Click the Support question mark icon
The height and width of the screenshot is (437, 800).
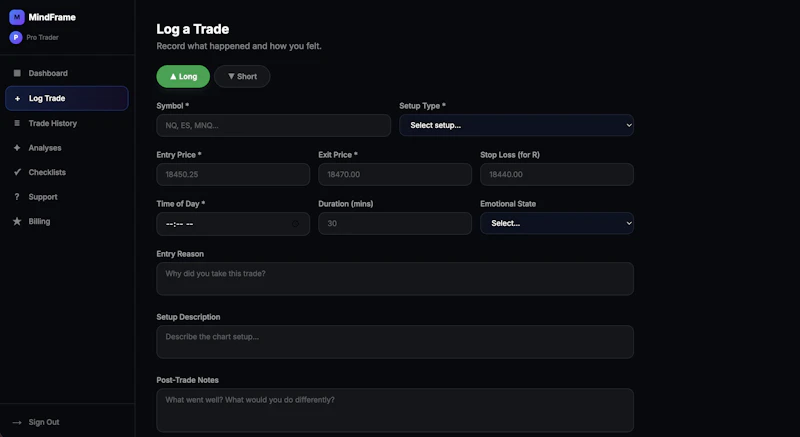17,196
